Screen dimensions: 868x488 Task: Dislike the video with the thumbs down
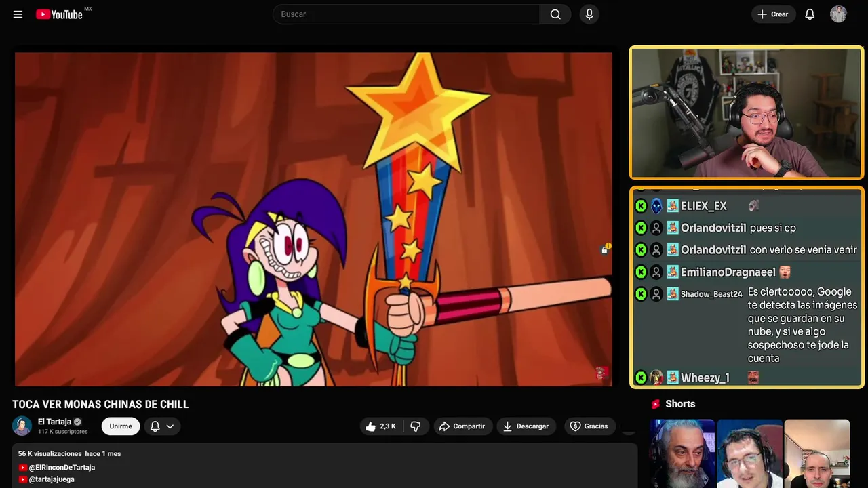coord(416,426)
